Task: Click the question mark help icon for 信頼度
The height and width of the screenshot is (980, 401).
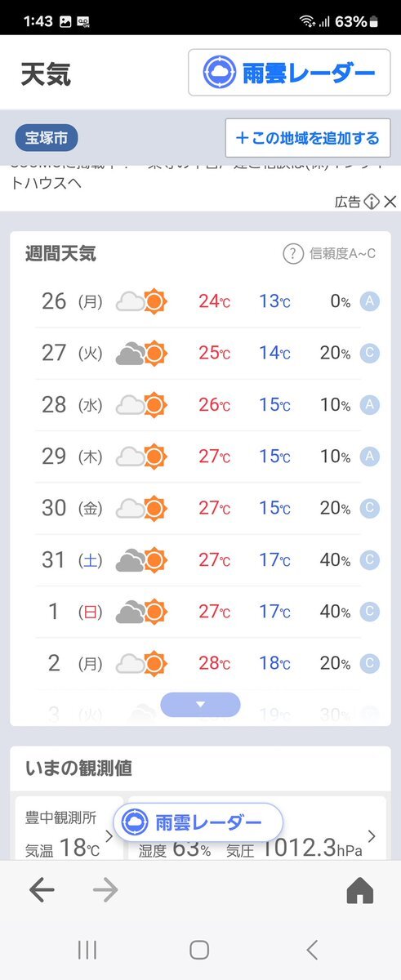Action: point(292,254)
